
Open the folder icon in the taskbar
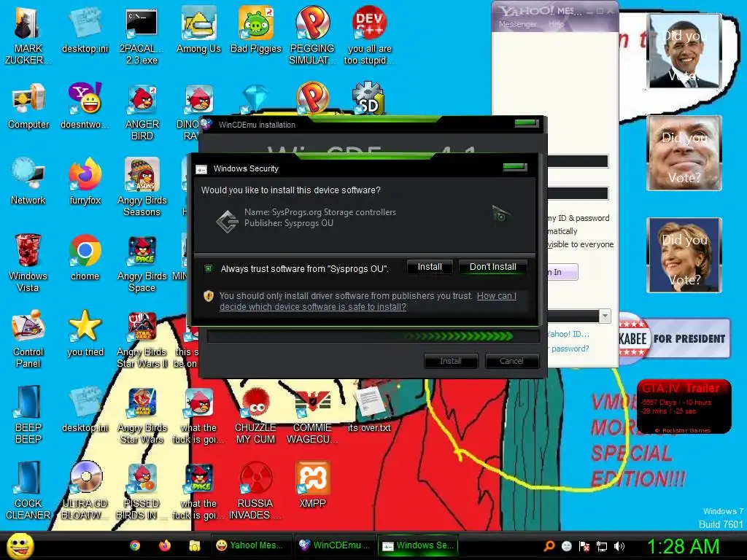pyautogui.click(x=194, y=545)
